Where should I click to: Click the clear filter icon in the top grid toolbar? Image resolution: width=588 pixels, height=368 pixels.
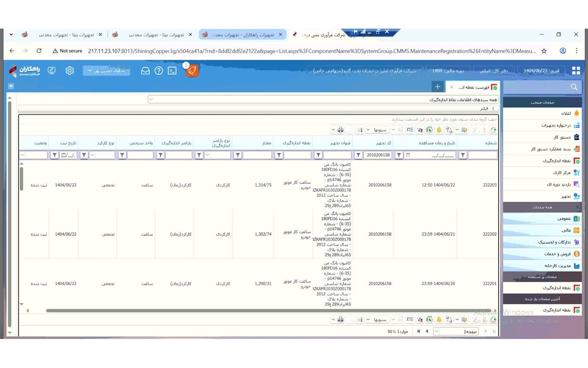point(420,130)
